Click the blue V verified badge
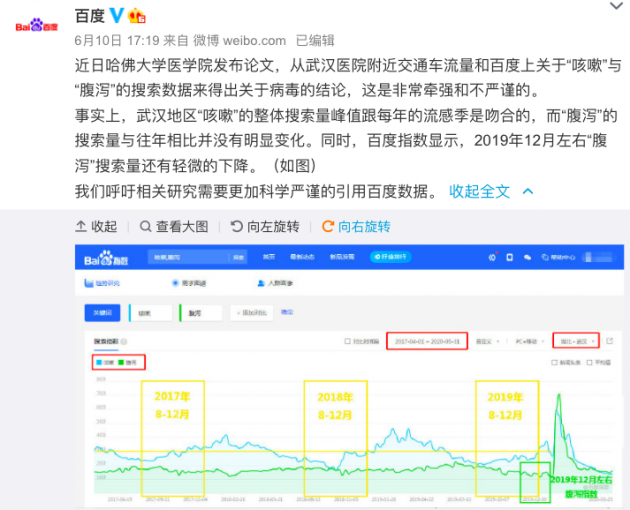Image resolution: width=630 pixels, height=510 pixels. coord(117,16)
